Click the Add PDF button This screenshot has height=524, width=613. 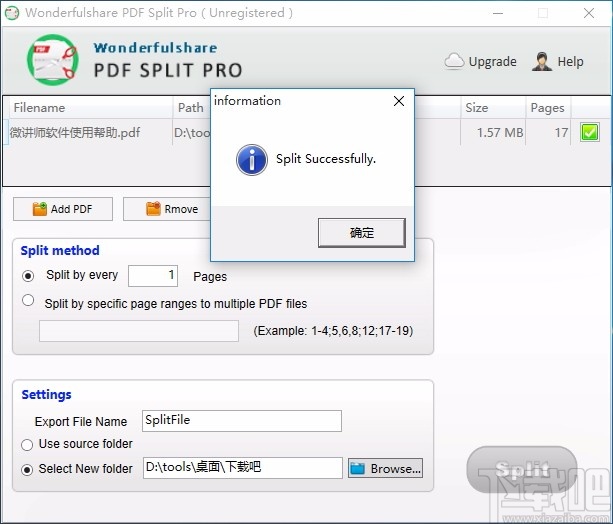[x=63, y=209]
